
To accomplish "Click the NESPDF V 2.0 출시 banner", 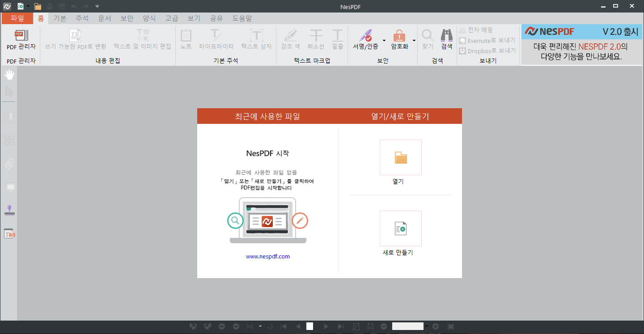I will point(581,45).
